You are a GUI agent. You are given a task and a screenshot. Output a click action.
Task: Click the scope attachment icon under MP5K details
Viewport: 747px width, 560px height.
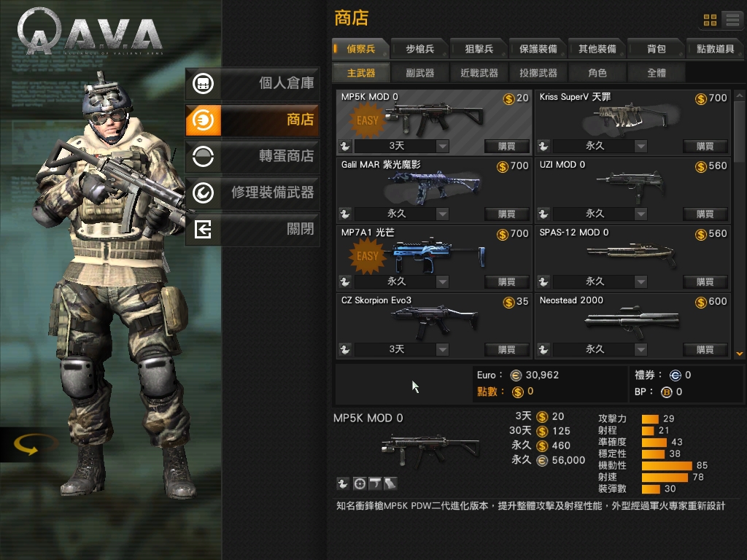(360, 484)
